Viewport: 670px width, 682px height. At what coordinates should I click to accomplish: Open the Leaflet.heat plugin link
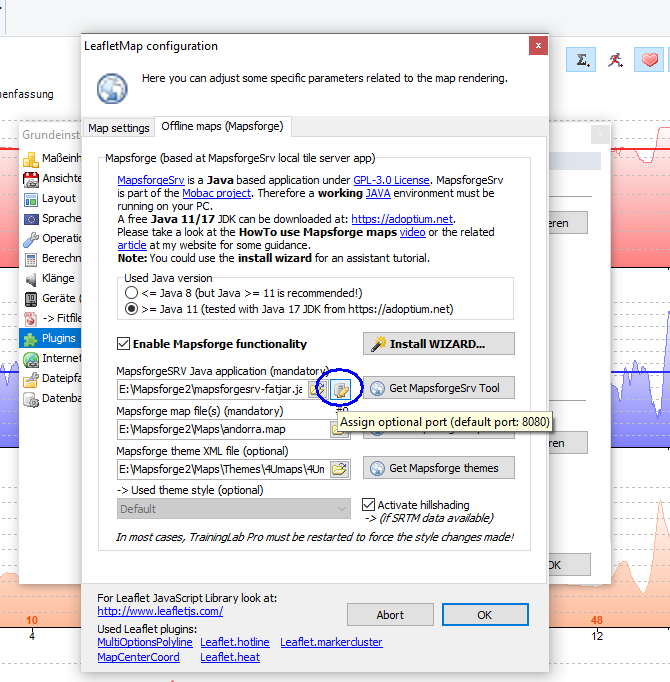(230, 657)
